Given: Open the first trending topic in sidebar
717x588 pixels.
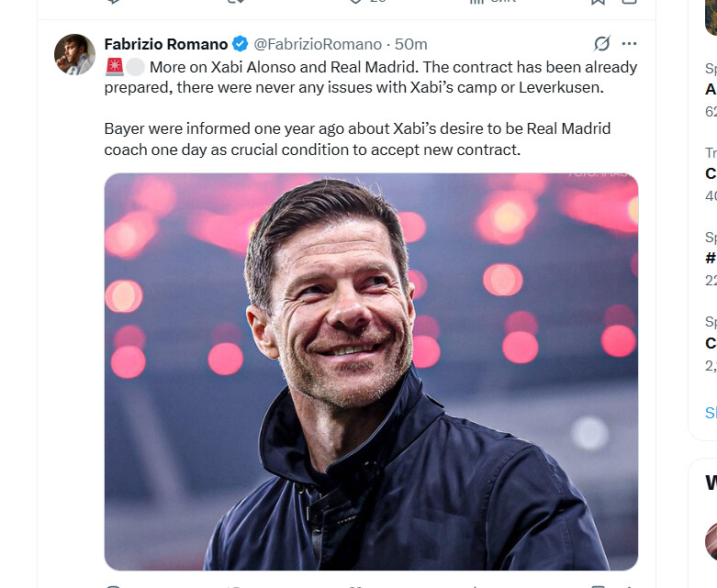Looking at the screenshot, I should 711,90.
